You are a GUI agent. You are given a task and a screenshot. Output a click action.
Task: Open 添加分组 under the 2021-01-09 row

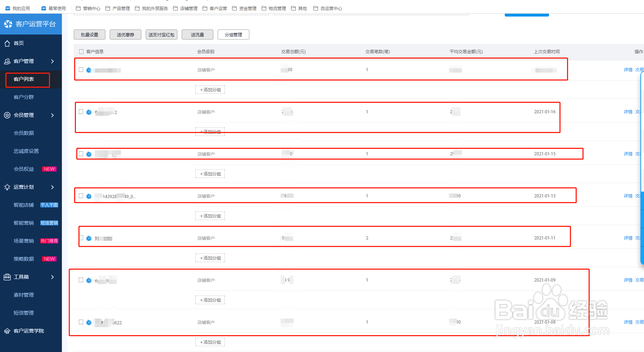coord(210,300)
